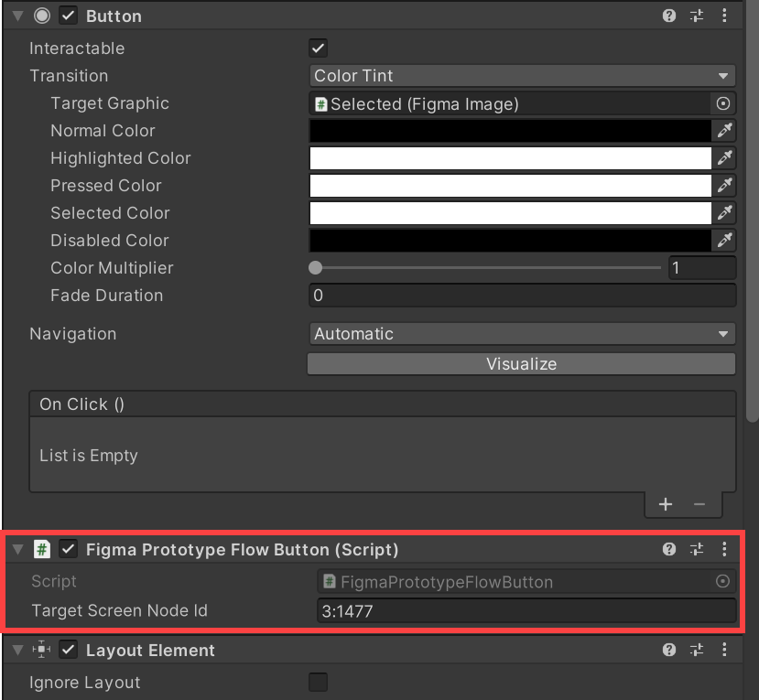Collapse Figma Prototype Flow Button section

18,550
